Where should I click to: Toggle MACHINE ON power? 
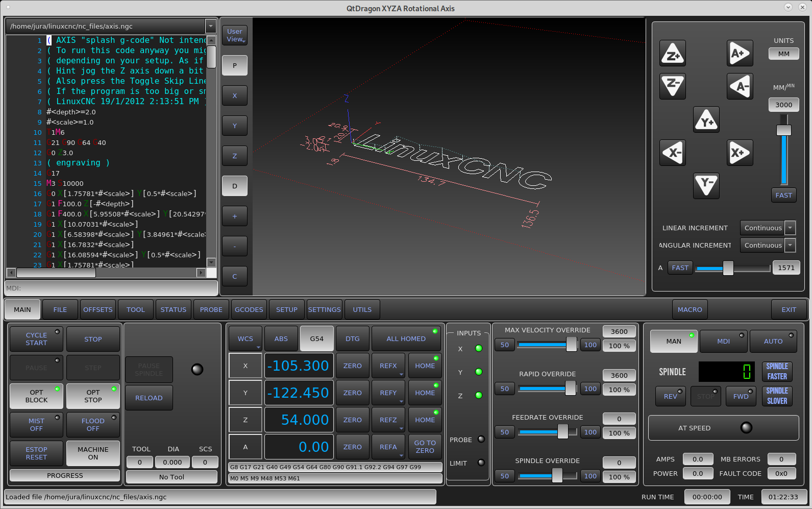coord(93,453)
